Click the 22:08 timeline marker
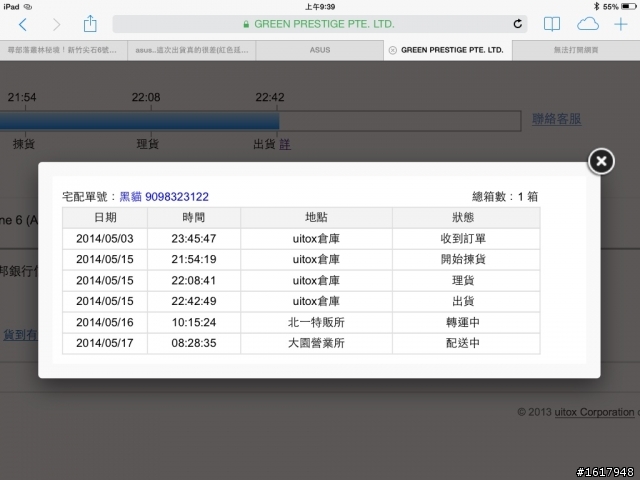The width and height of the screenshot is (640, 480). coord(146,97)
